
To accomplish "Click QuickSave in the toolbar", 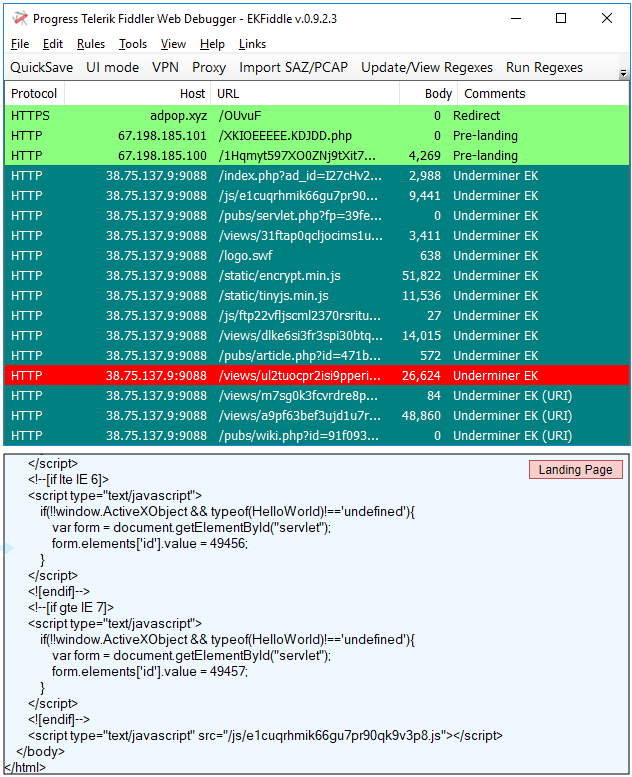I will (41, 68).
